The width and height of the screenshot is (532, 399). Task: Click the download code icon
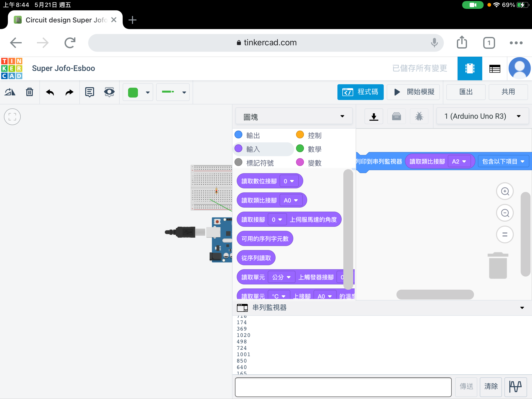pos(374,116)
